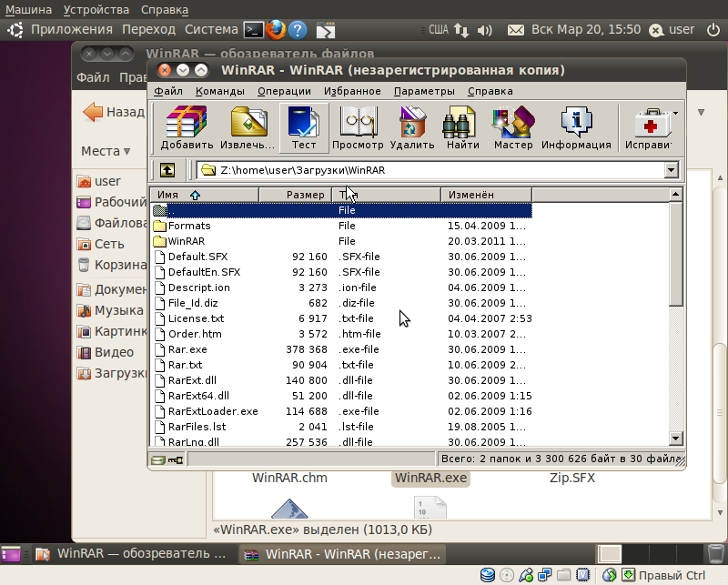
Task: Click user home icon in Places sidebar
Action: point(84,181)
